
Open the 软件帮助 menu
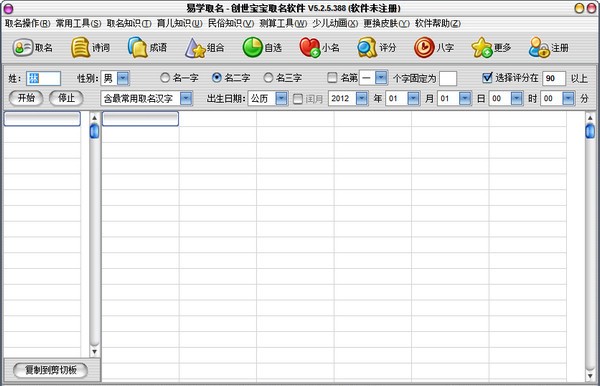[438, 23]
